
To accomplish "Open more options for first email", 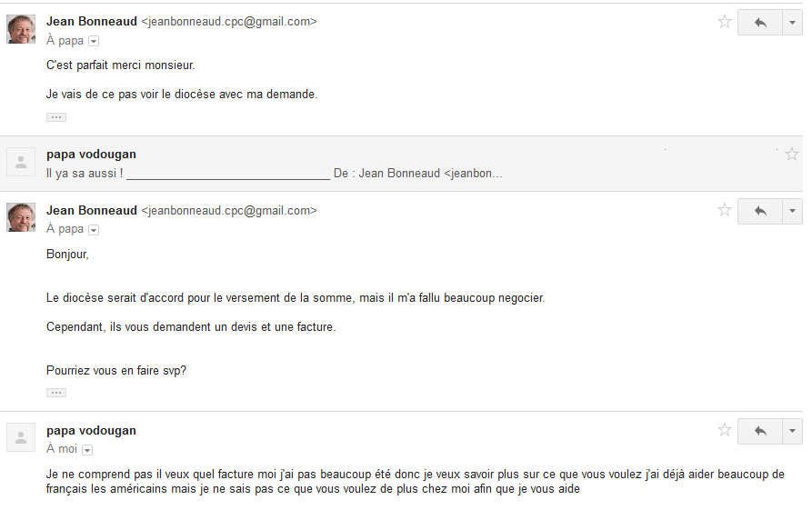I will click(x=793, y=22).
